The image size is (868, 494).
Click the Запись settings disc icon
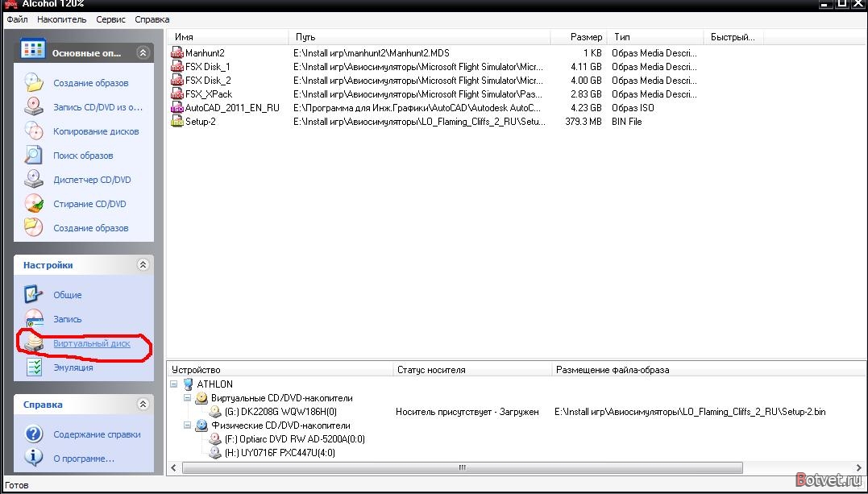34,319
